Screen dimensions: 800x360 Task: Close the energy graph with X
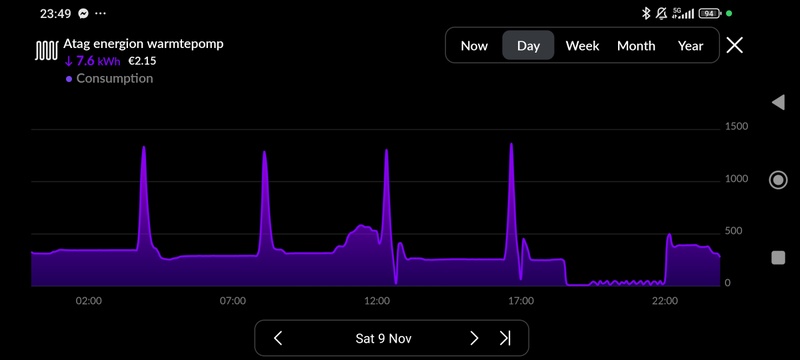[x=734, y=45]
